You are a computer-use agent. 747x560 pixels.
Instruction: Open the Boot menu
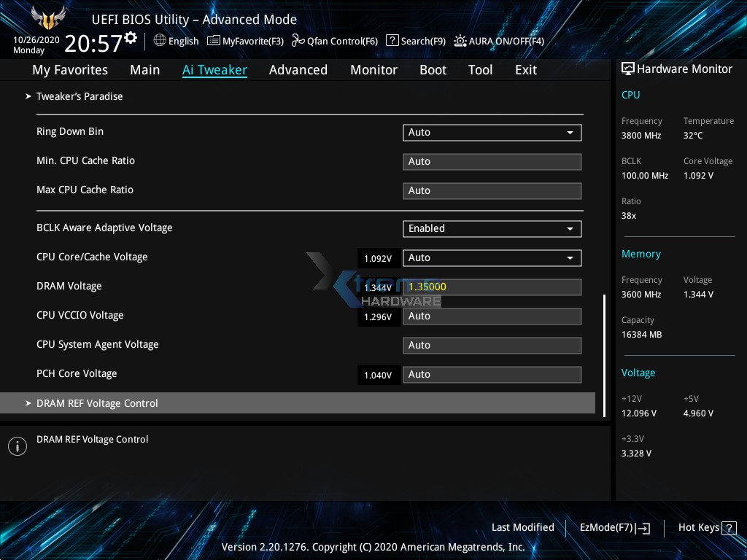point(433,69)
